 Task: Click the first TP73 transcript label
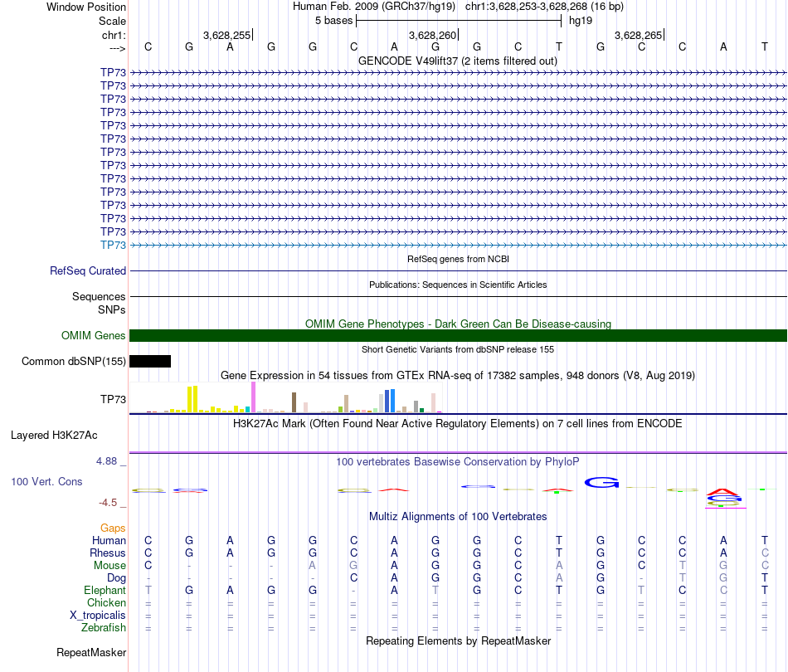coord(113,72)
